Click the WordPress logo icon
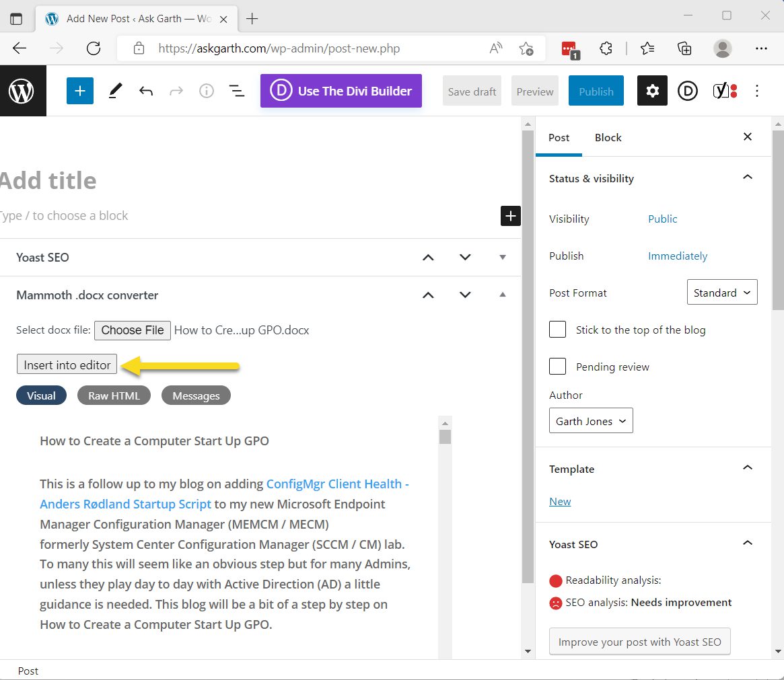Viewport: 784px width, 680px height. 22,91
